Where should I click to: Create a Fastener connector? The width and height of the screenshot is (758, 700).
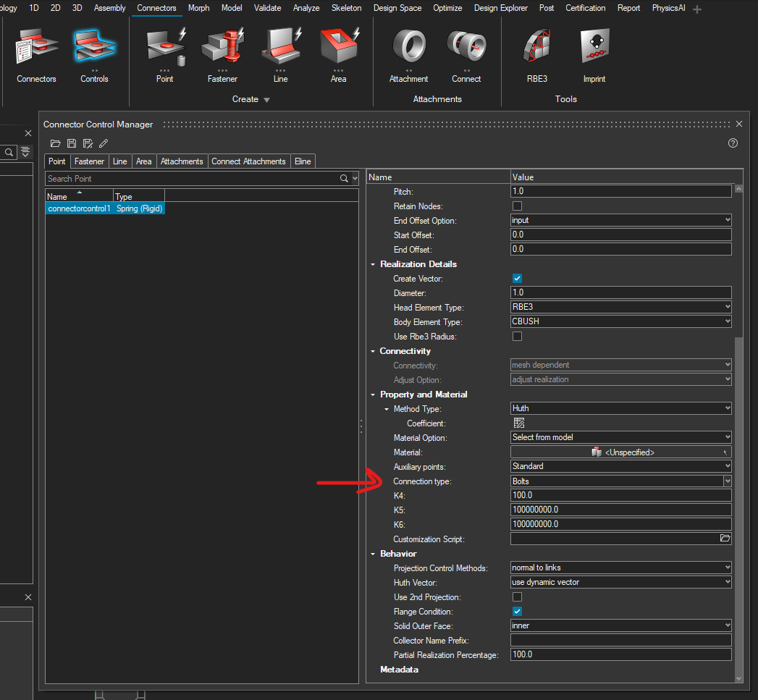tap(222, 56)
